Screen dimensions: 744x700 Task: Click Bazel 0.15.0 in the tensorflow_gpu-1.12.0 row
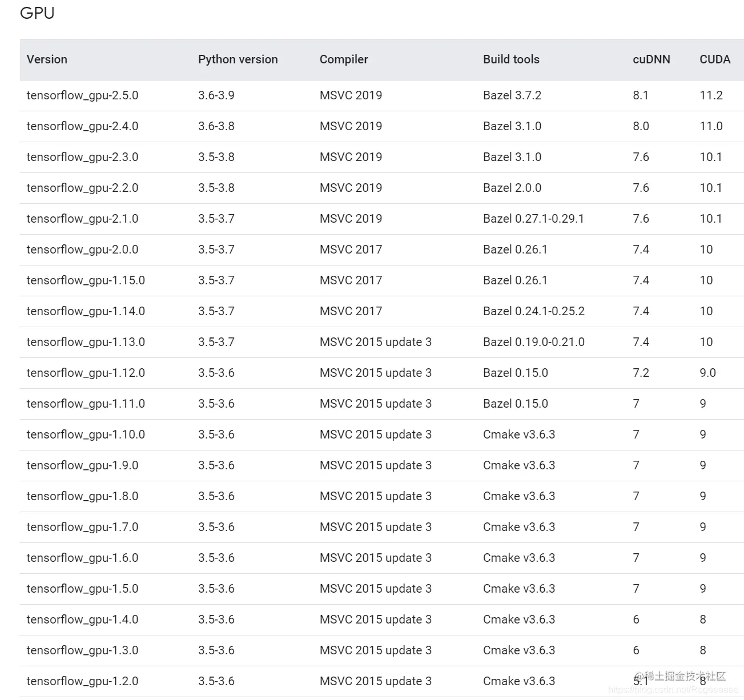[x=516, y=373]
